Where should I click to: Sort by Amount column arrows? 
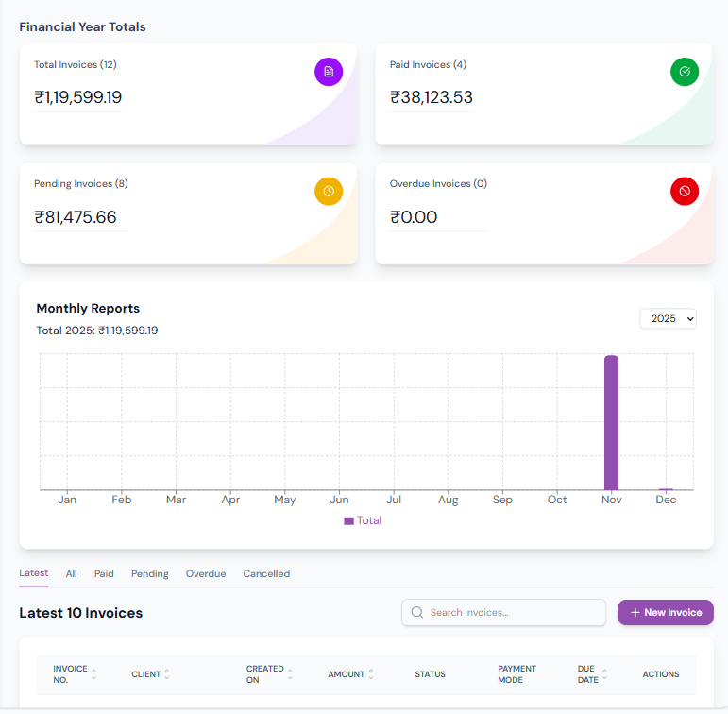point(371,674)
